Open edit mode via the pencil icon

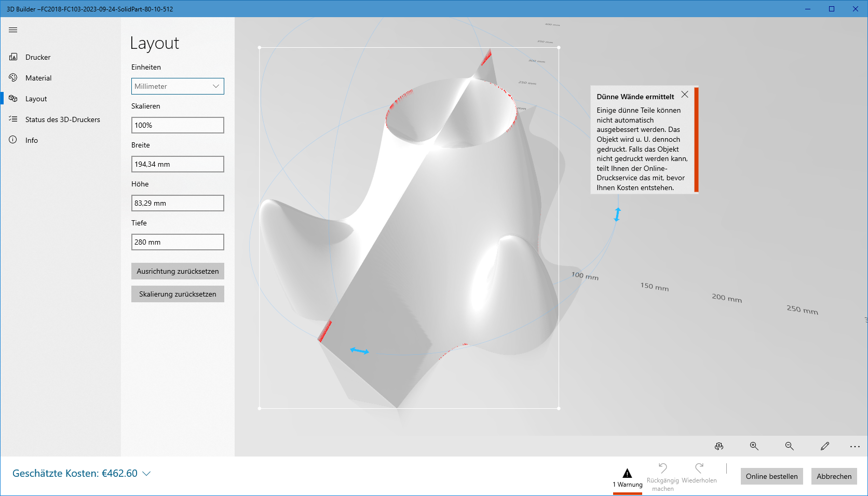click(x=825, y=446)
